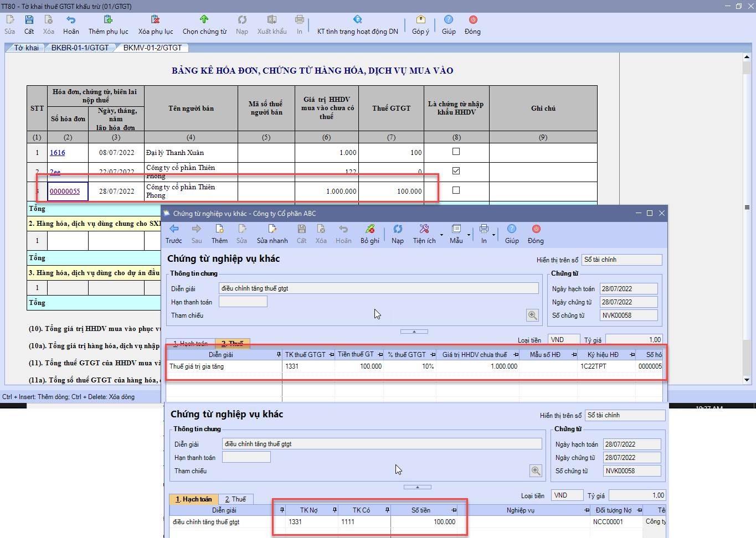The width and height of the screenshot is (756, 538).
Task: Open invoice number link 00000055
Action: pos(65,192)
